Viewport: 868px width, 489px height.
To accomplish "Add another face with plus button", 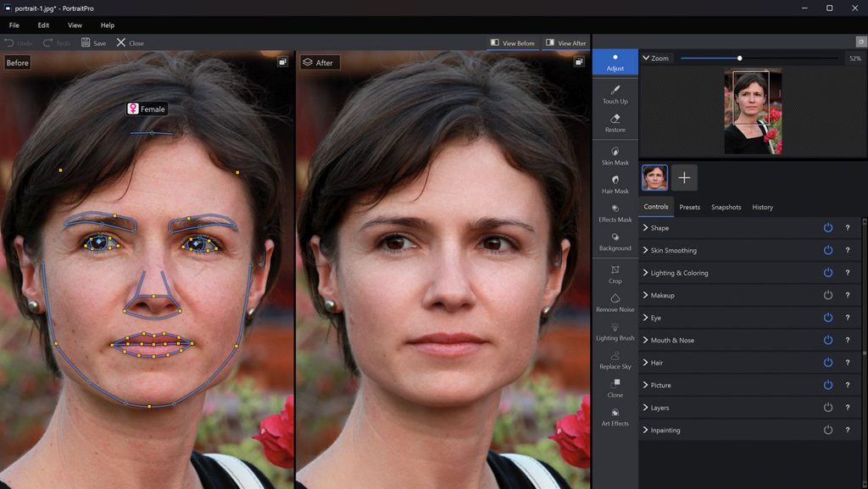I will 684,178.
